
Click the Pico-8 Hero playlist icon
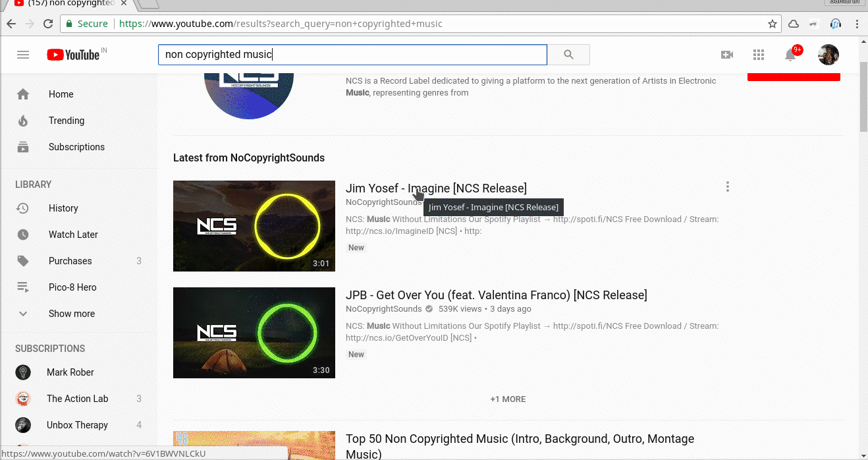click(x=23, y=287)
